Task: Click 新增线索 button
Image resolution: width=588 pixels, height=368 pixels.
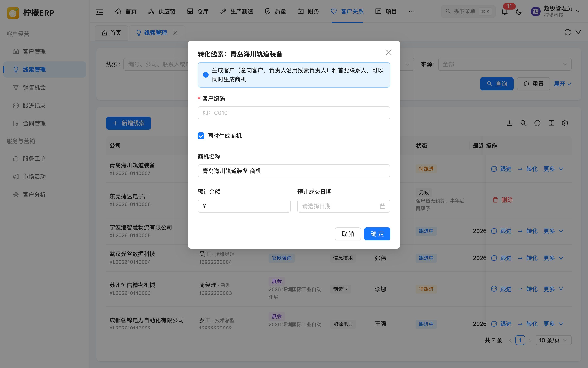Action: (x=129, y=123)
